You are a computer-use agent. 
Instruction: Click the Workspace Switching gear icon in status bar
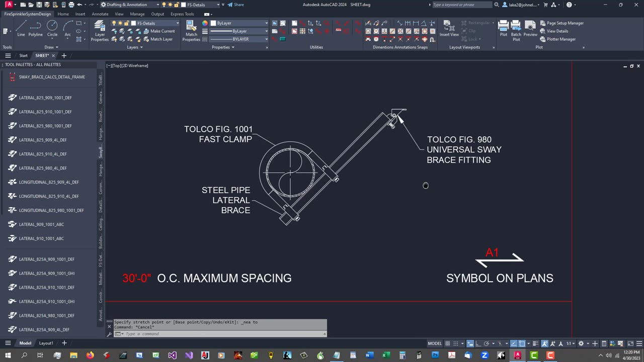[x=581, y=343]
